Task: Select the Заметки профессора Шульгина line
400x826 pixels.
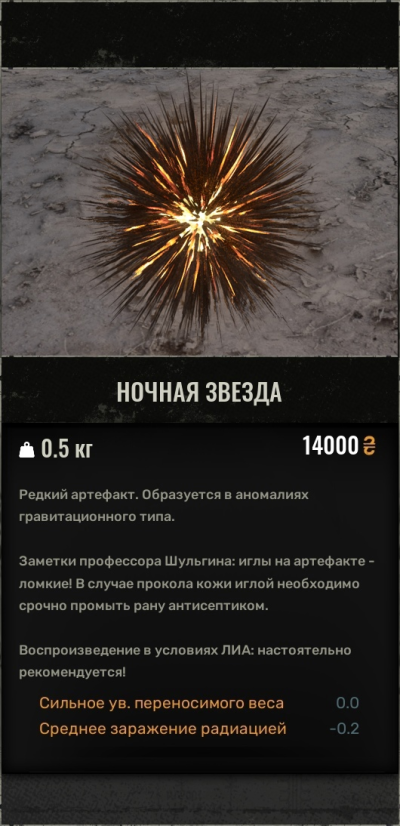Action: pyautogui.click(x=197, y=562)
